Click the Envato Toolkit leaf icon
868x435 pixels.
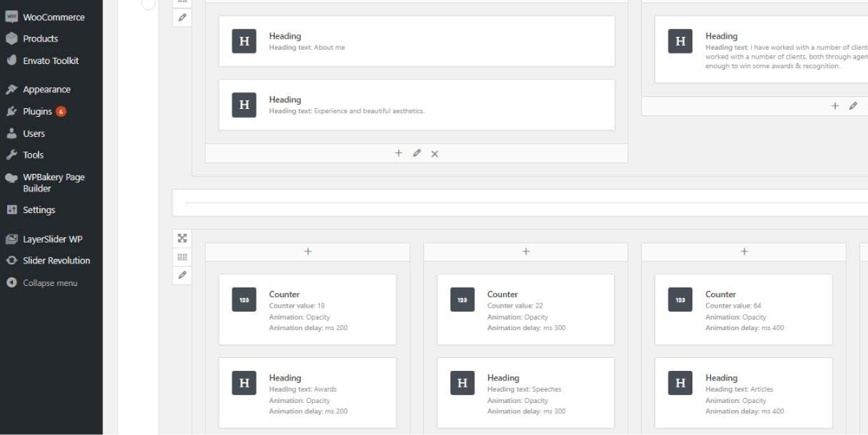12,60
